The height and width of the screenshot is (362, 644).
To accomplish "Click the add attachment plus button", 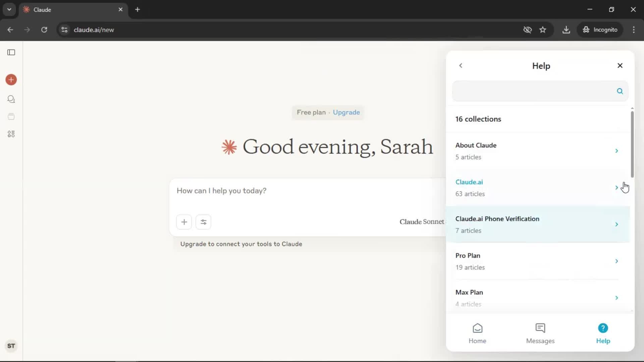I will pyautogui.click(x=184, y=222).
